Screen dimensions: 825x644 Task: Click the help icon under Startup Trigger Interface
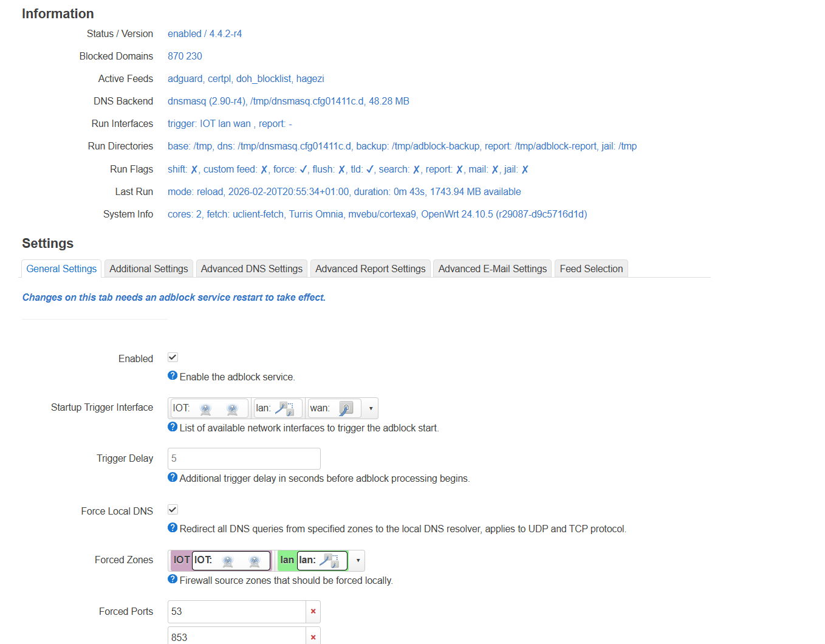click(x=173, y=427)
